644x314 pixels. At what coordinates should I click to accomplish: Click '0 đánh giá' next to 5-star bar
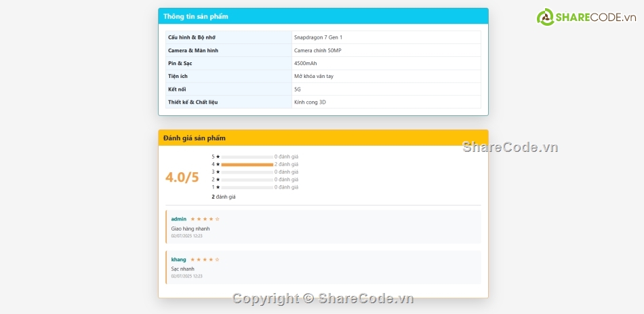(286, 157)
